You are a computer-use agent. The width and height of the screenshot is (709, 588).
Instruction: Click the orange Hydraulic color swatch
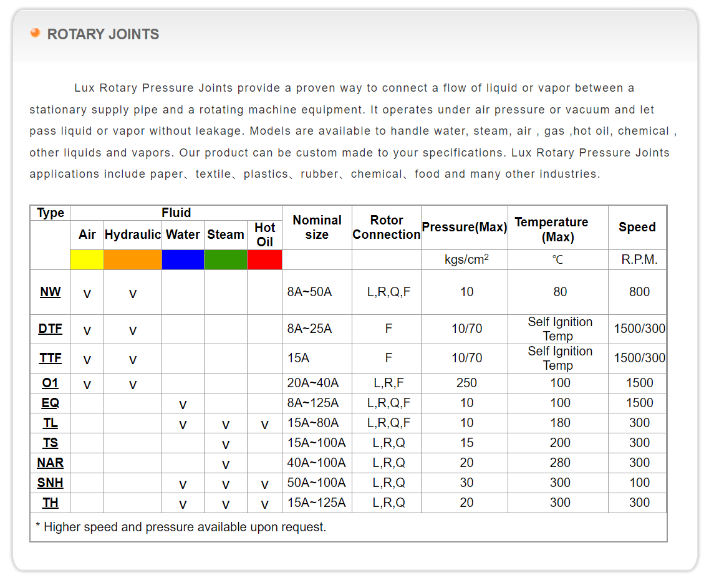click(x=132, y=259)
